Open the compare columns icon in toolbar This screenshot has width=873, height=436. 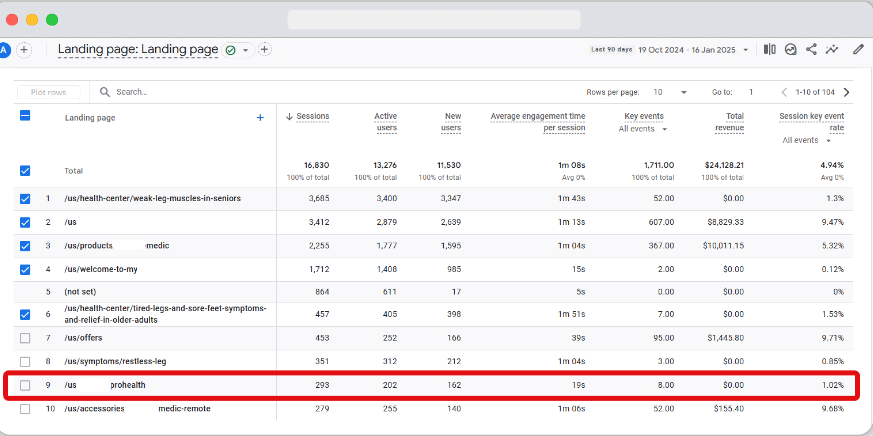[x=769, y=50]
